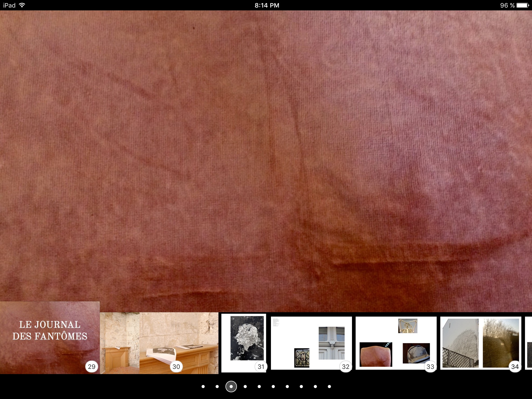Select the fifth page indicator dot

coord(259,387)
